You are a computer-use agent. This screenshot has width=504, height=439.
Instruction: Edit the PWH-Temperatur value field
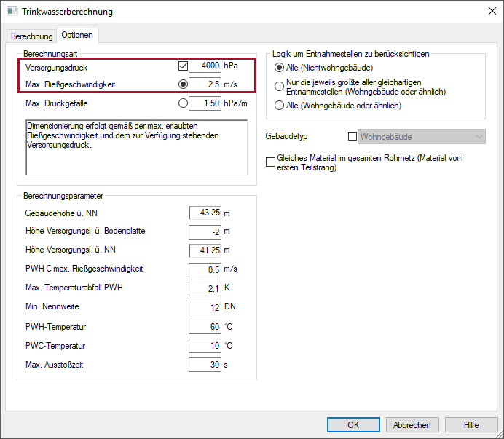[205, 327]
